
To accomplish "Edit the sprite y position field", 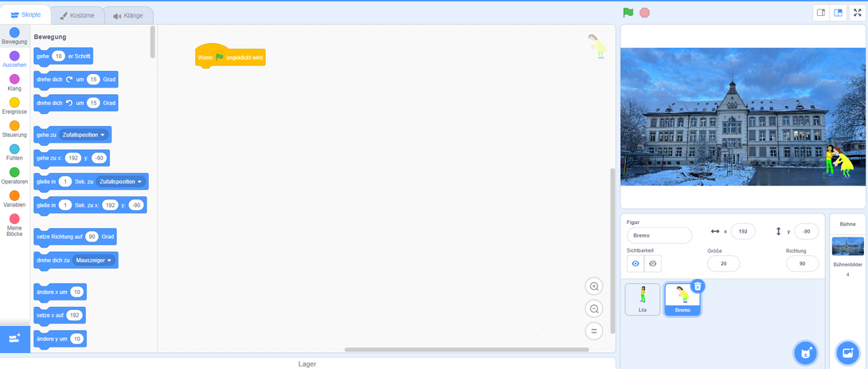I will click(x=807, y=232).
